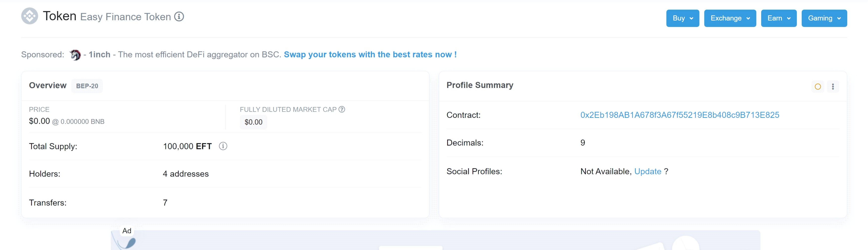Click the BEP-20 badge
The width and height of the screenshot is (868, 250).
[87, 86]
